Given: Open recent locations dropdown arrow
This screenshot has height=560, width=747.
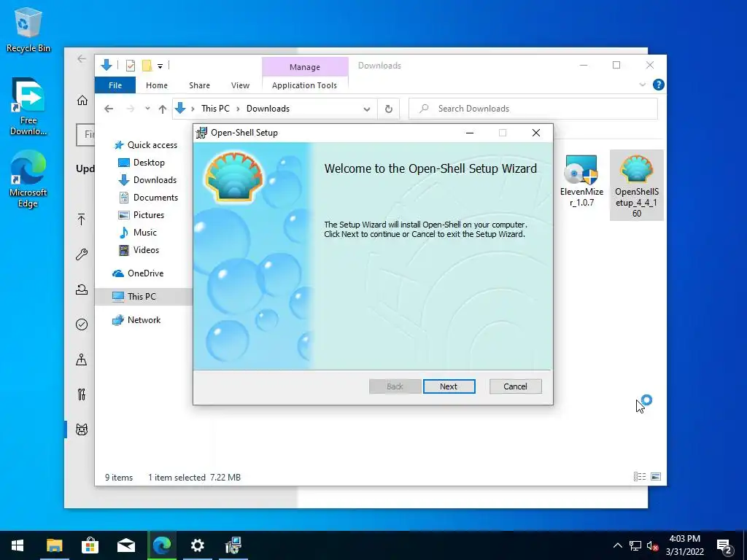Looking at the screenshot, I should [147, 109].
